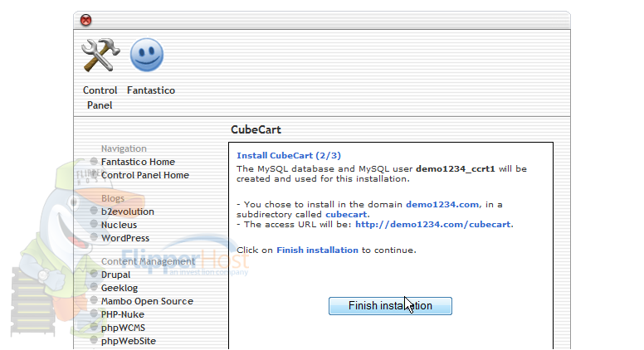Select b2evolution under Blogs

click(128, 211)
